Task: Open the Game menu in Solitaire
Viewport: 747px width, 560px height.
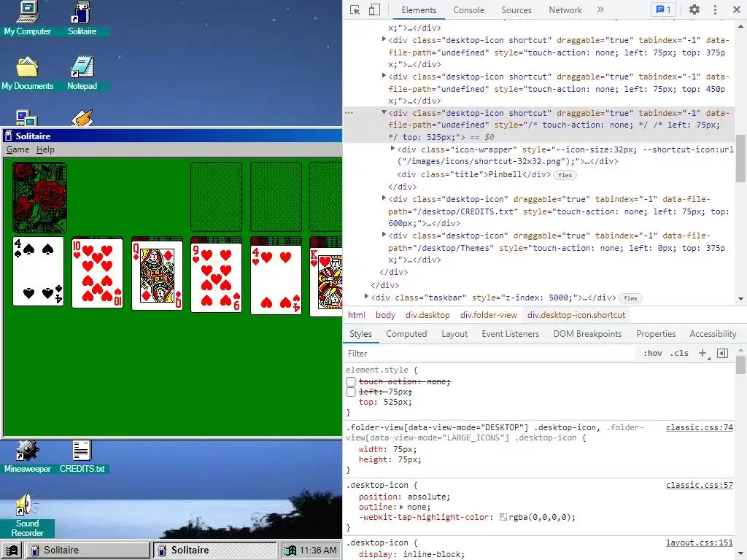Action: pyautogui.click(x=18, y=149)
